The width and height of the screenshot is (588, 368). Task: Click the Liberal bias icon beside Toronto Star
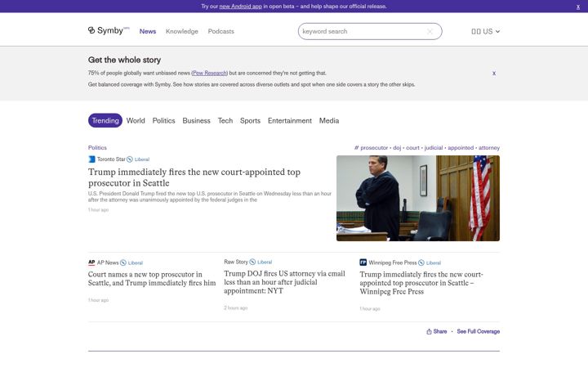[130, 159]
